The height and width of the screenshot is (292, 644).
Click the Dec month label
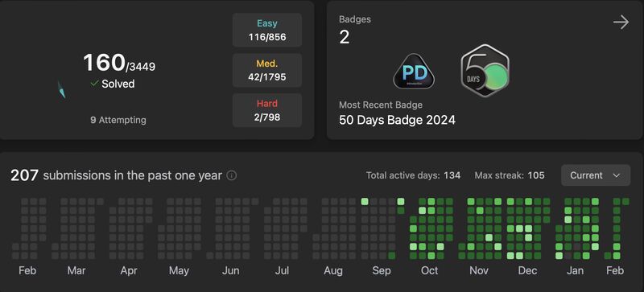pos(527,270)
